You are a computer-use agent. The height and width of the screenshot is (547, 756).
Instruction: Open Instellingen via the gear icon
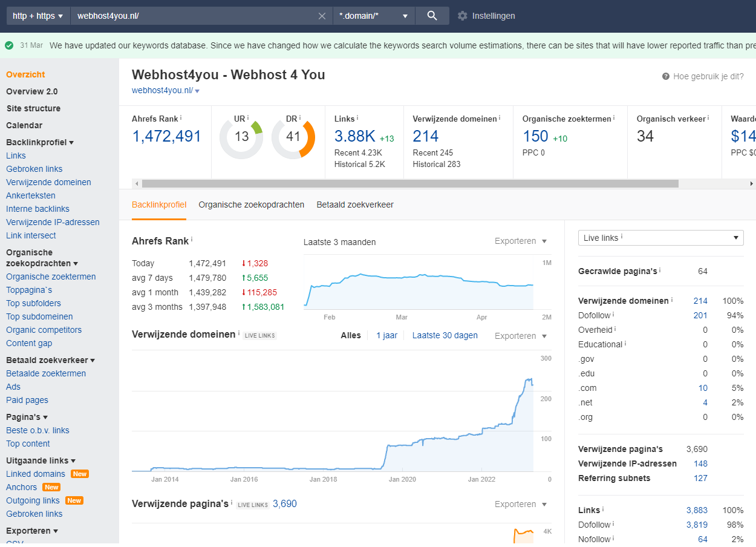[463, 16]
